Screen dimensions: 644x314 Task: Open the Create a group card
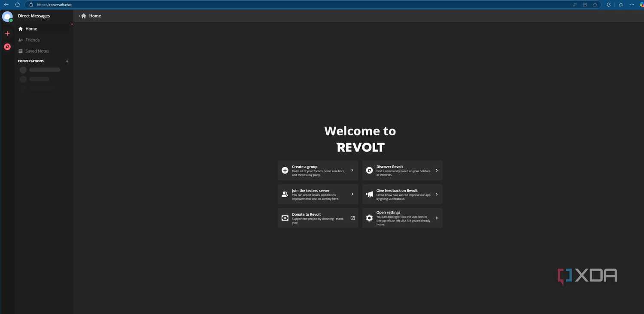pyautogui.click(x=318, y=171)
